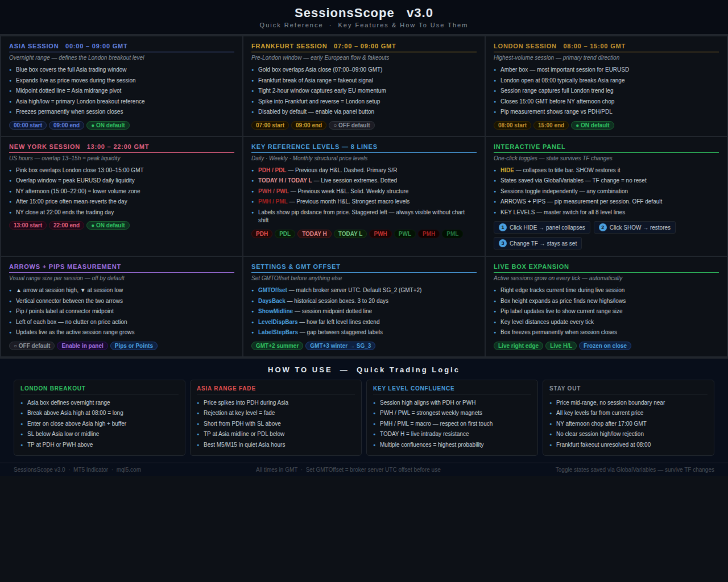Image resolution: width=728 pixels, height=582 pixels.
Task: Click the 'ASIA SESSION 00:00 – 09:00 GMT' heading
Action: tap(68, 46)
